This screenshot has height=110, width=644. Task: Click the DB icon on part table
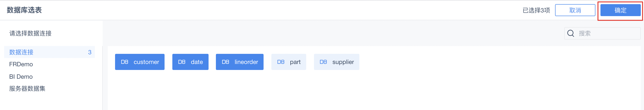coord(281,62)
